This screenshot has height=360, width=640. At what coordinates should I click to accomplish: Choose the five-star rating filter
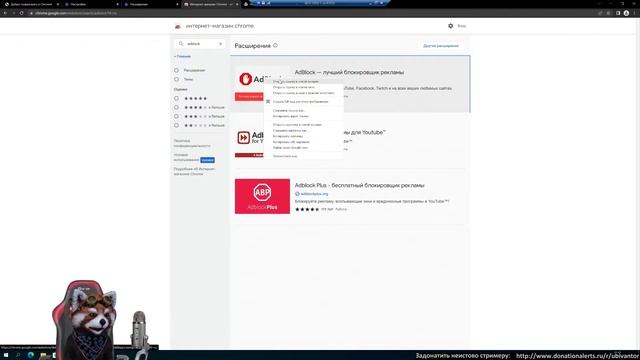pyautogui.click(x=176, y=98)
